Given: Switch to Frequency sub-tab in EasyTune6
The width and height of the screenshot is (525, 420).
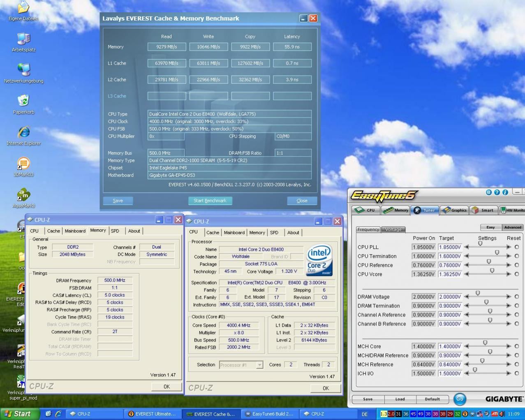Looking at the screenshot, I should point(368,229).
